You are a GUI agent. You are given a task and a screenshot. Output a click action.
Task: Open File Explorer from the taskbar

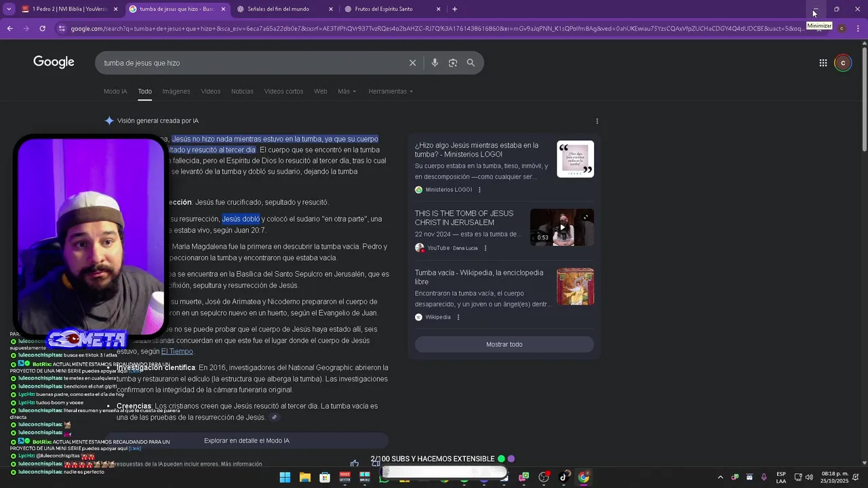(x=304, y=477)
